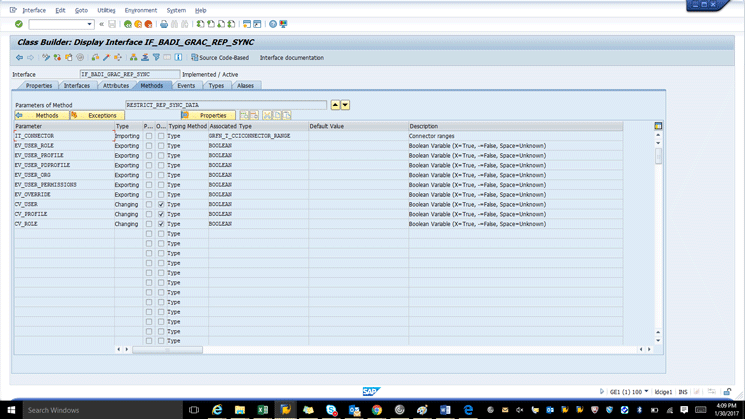Click the yellow Methods button
Image resolution: width=745 pixels, height=419 pixels.
click(42, 115)
